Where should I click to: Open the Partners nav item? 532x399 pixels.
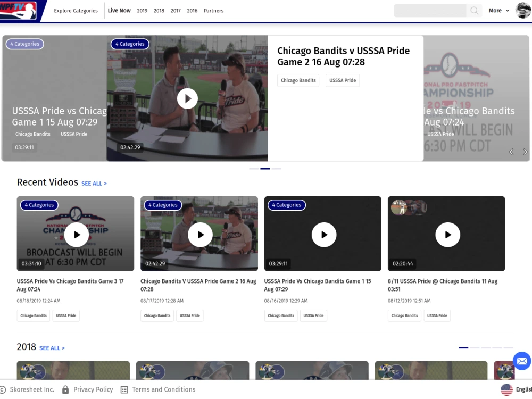click(214, 11)
